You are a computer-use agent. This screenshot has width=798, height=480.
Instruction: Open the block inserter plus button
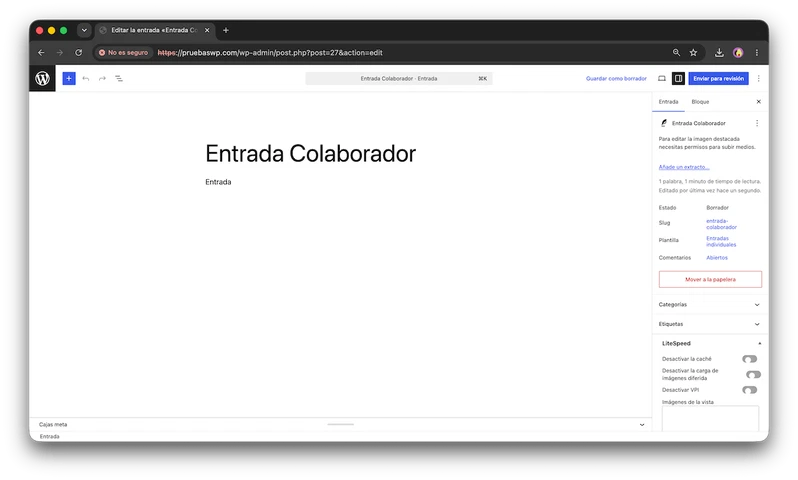69,78
